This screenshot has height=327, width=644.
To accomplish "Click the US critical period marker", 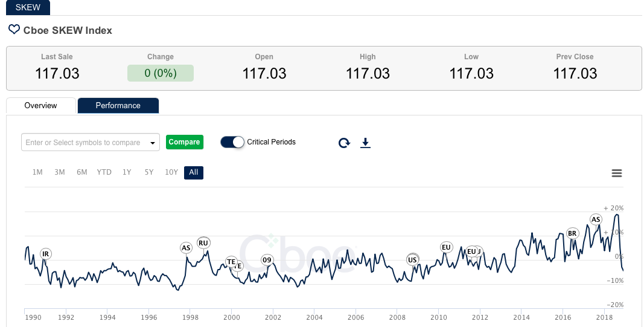I will click(x=413, y=260).
